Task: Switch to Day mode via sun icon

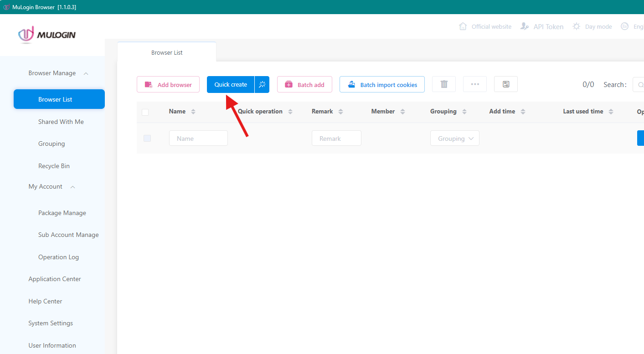Action: 576,26
